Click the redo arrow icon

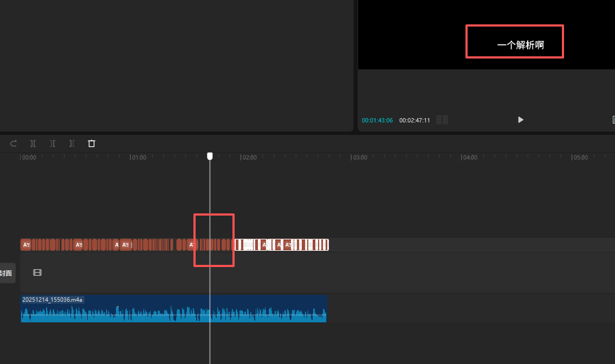[14, 144]
